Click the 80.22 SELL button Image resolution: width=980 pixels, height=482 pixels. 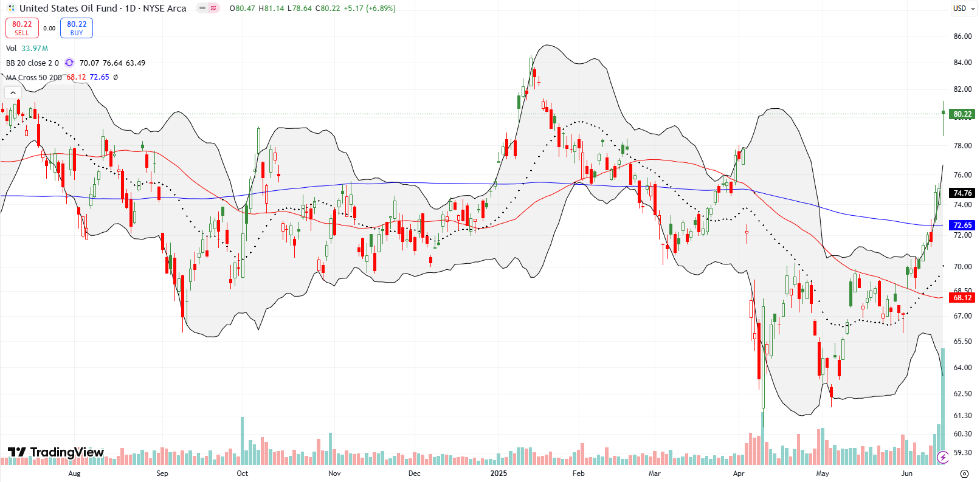22,28
